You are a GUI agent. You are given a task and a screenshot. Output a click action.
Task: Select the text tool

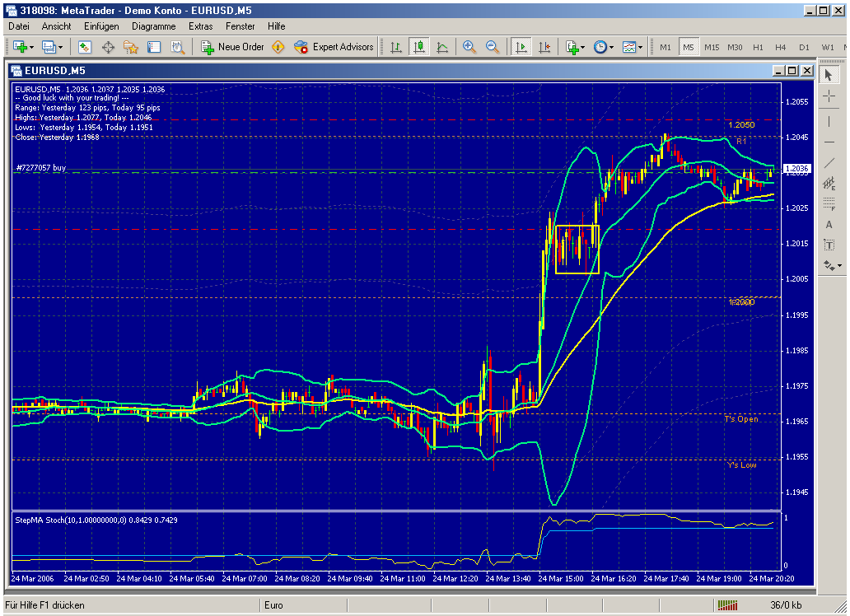(829, 225)
